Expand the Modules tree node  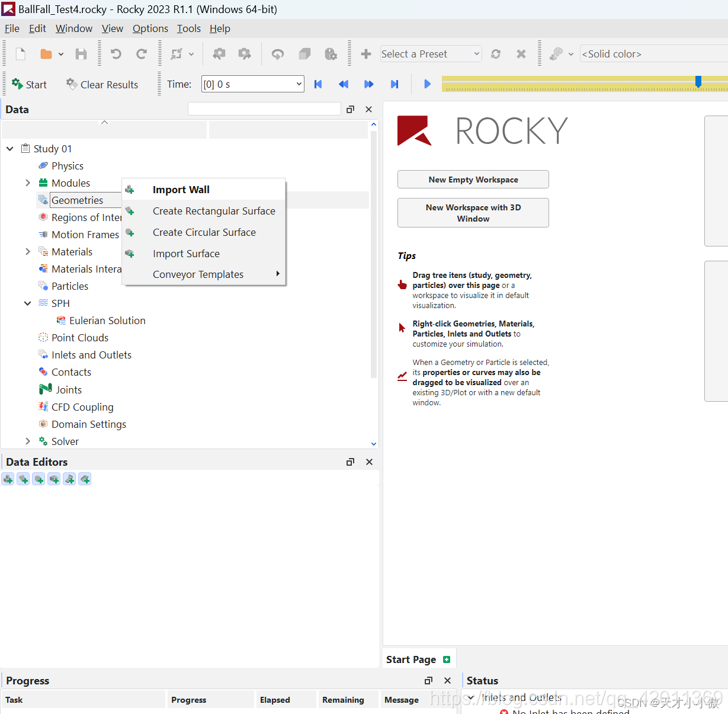[27, 182]
